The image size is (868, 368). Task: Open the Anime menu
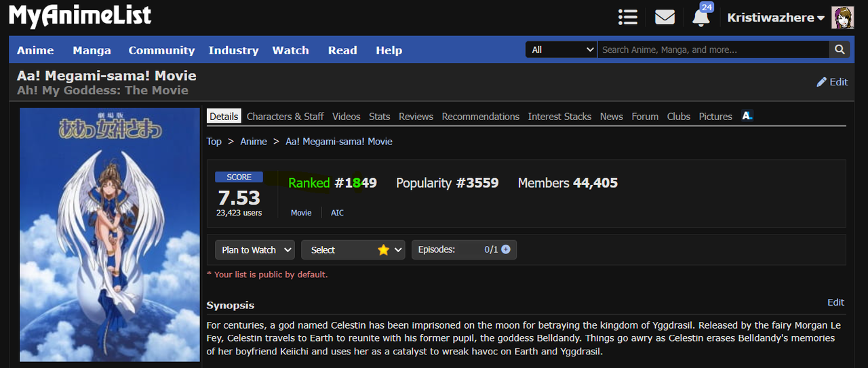[35, 50]
